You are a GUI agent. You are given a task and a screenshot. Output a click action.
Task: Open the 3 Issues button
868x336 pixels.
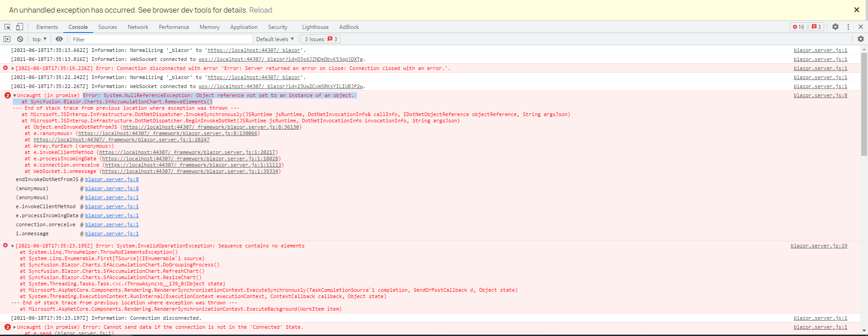point(321,39)
